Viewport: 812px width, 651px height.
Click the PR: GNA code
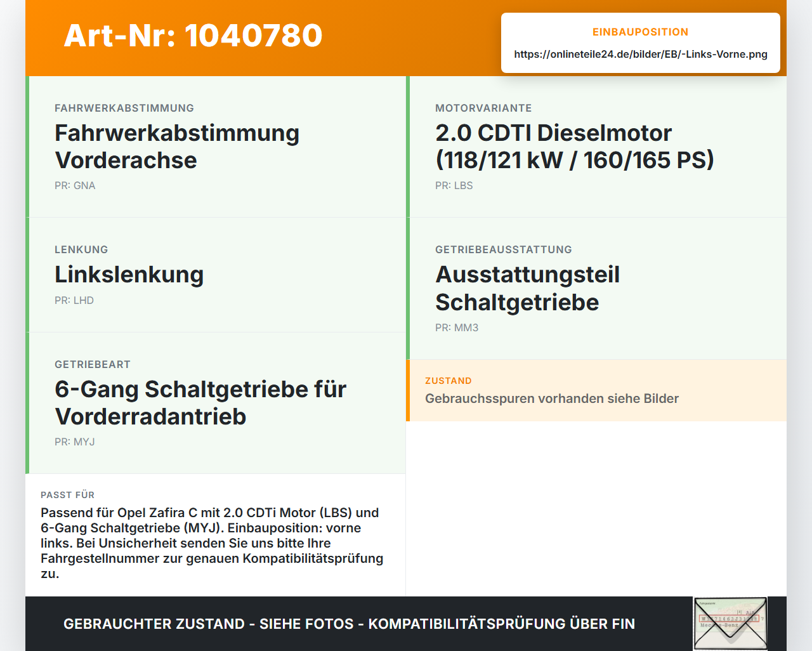click(75, 185)
